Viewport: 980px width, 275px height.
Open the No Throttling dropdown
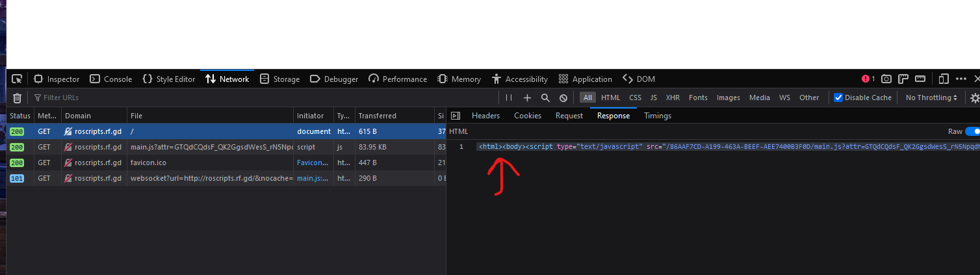click(x=931, y=98)
